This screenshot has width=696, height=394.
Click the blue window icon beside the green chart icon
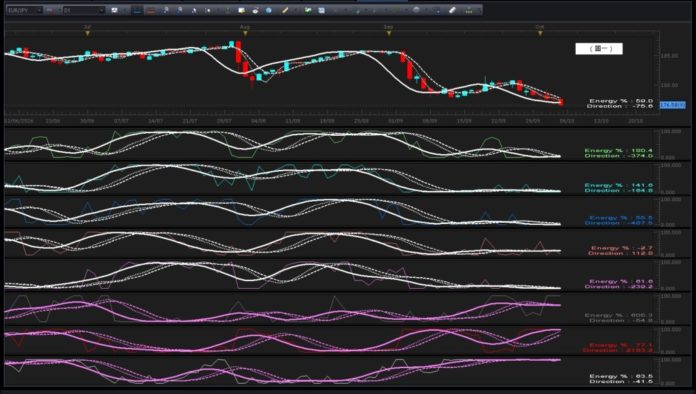[321, 10]
